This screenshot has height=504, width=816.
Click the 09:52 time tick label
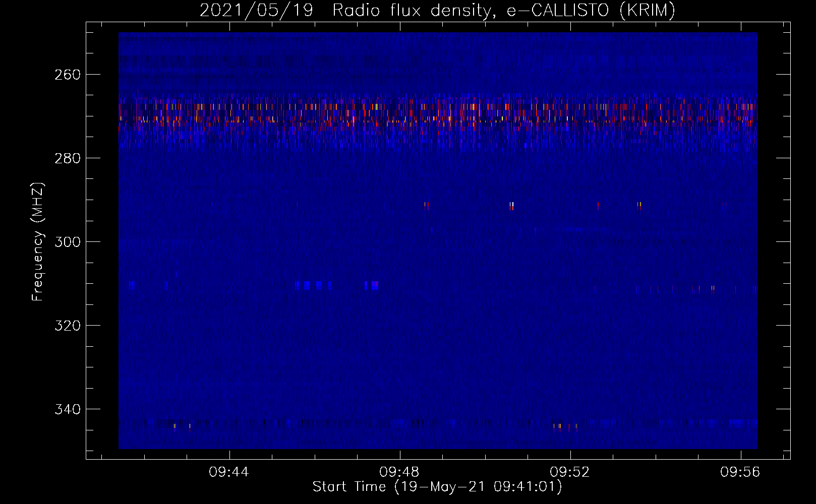click(x=570, y=472)
